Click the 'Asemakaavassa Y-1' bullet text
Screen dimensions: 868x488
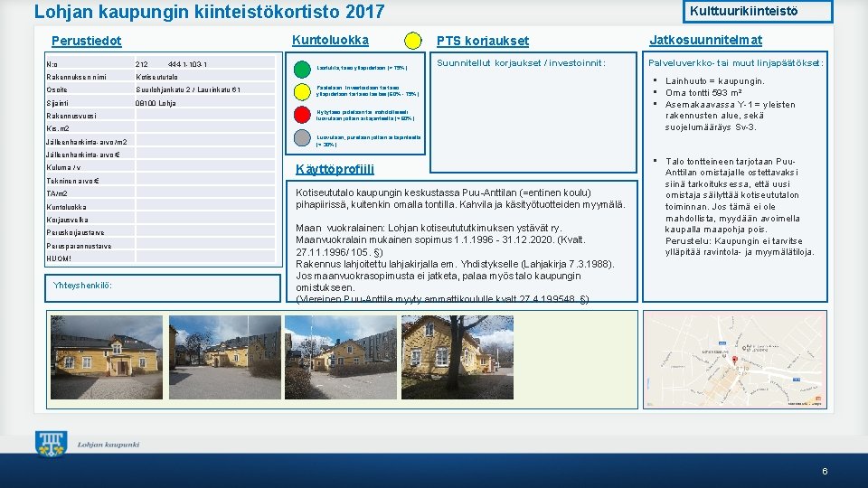click(731, 116)
